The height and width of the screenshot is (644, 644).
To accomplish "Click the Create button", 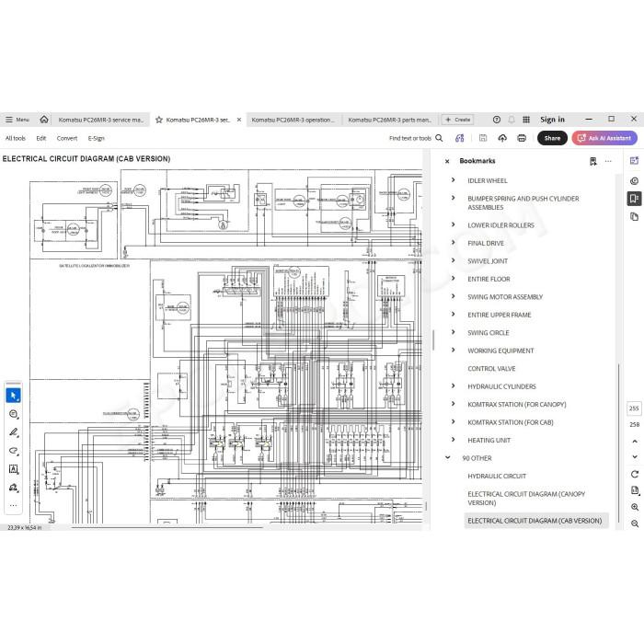I will [457, 120].
